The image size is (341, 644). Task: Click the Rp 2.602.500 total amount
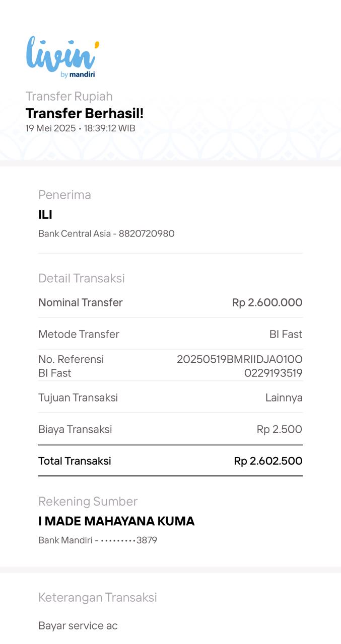268,461
